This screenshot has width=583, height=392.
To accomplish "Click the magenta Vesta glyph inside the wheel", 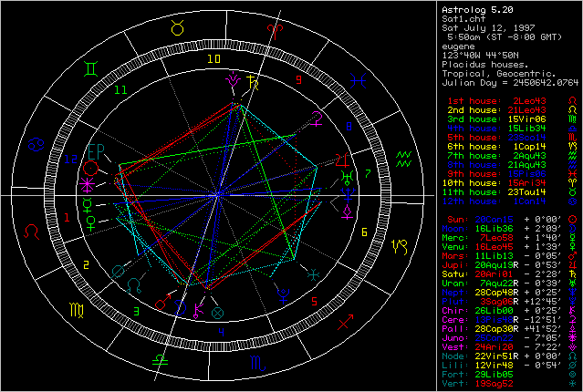I will 233,79.
